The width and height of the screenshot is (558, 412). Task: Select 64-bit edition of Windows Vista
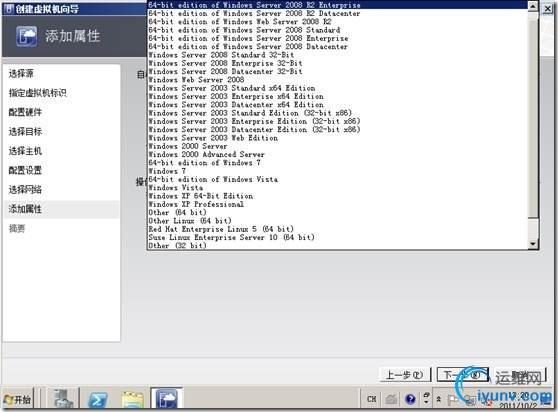(337, 179)
